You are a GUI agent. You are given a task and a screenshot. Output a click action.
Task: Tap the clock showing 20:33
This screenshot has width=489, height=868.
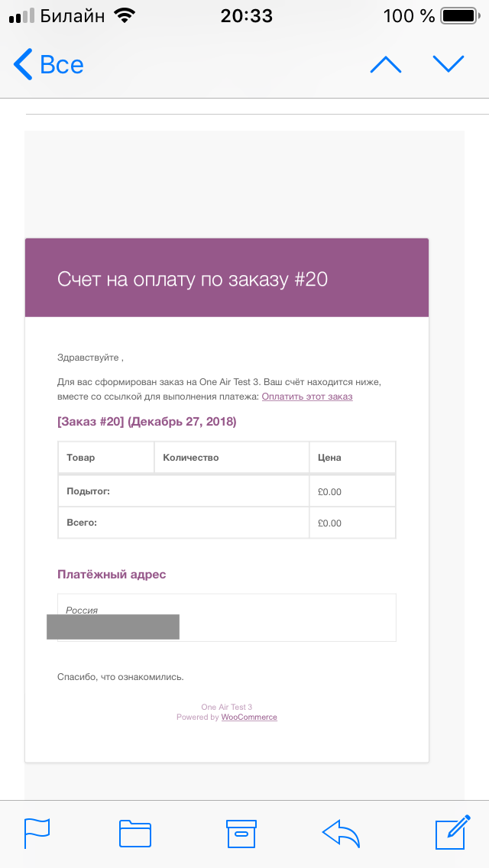click(x=246, y=13)
